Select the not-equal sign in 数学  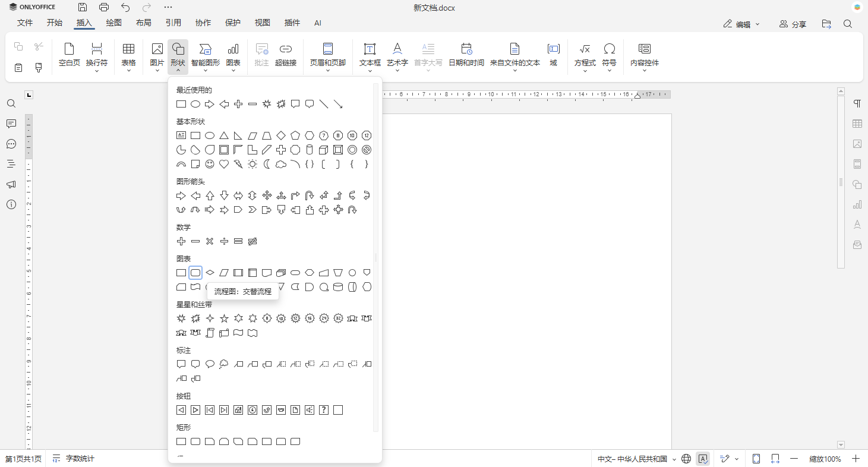(252, 241)
